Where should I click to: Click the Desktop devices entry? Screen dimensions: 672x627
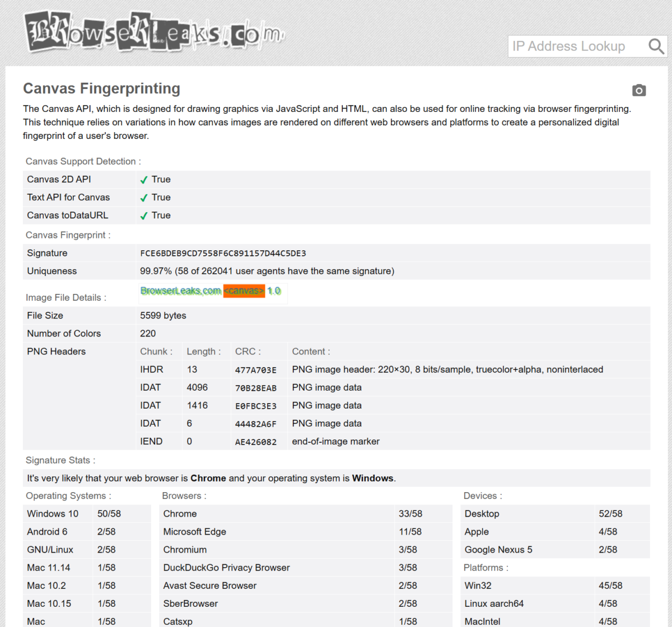coord(482,514)
